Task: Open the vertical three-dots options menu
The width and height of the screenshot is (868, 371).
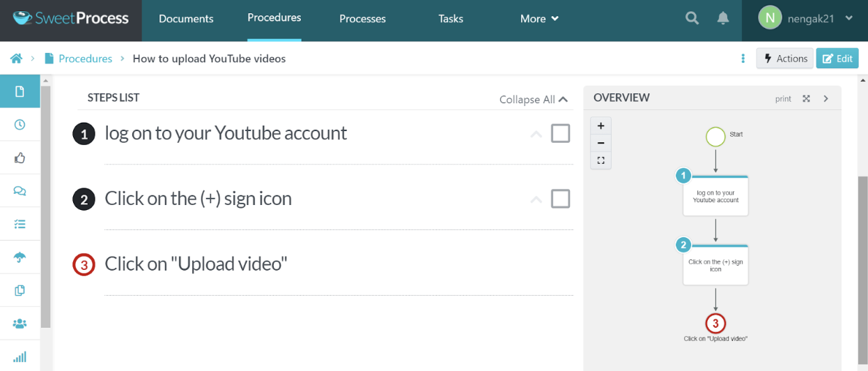Action: [743, 59]
